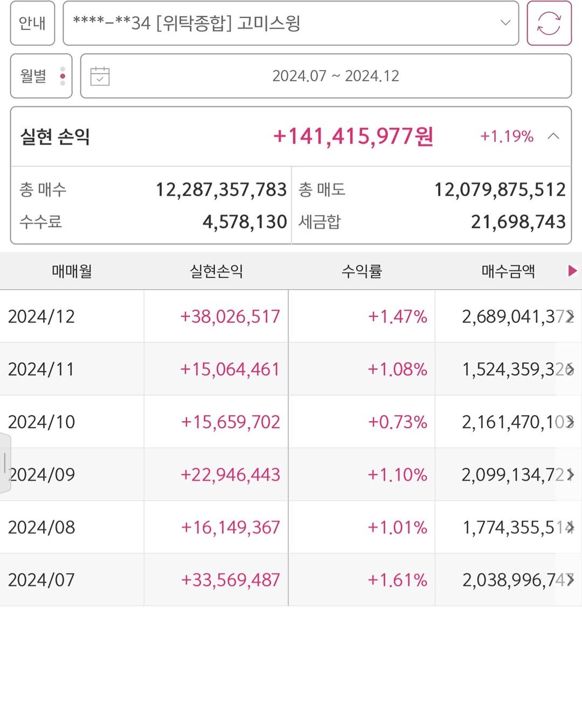This screenshot has width=582, height=728.
Task: Click the 2024.07 ~ 2024.12 date range field
Action: tap(335, 76)
